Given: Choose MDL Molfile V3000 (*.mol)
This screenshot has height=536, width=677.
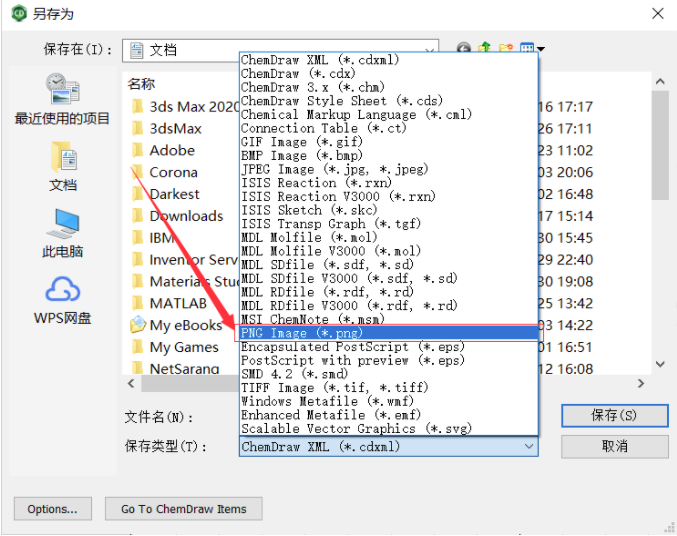Looking at the screenshot, I should click(389, 251).
